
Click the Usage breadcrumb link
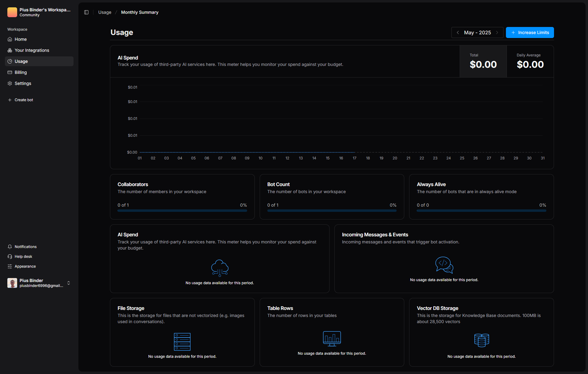(x=105, y=12)
